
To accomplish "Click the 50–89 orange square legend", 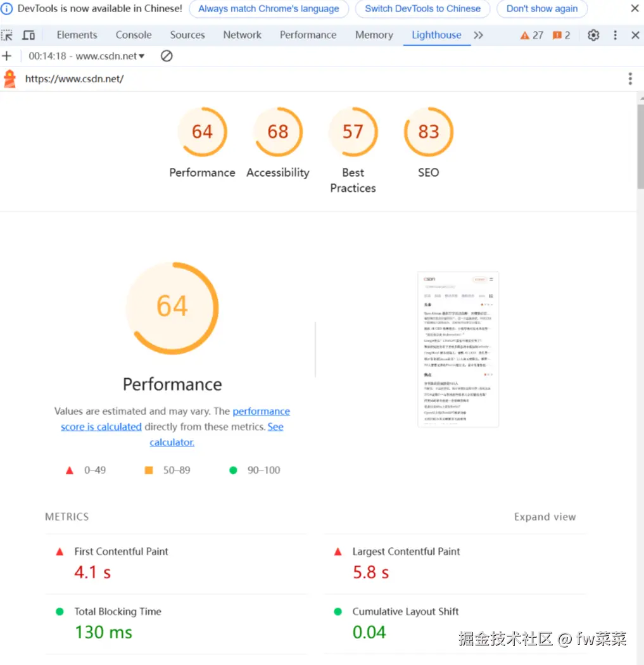I will [x=167, y=471].
